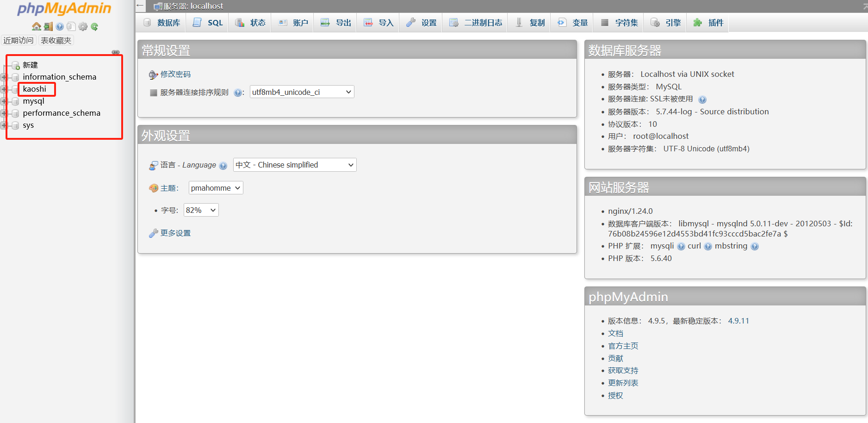Click the wrench icon beside 更多设置
This screenshot has height=423, width=868.
154,233
